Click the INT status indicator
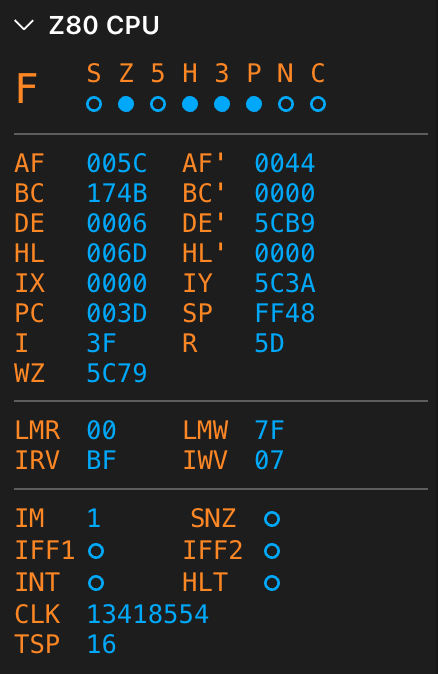The width and height of the screenshot is (438, 674). [96, 583]
